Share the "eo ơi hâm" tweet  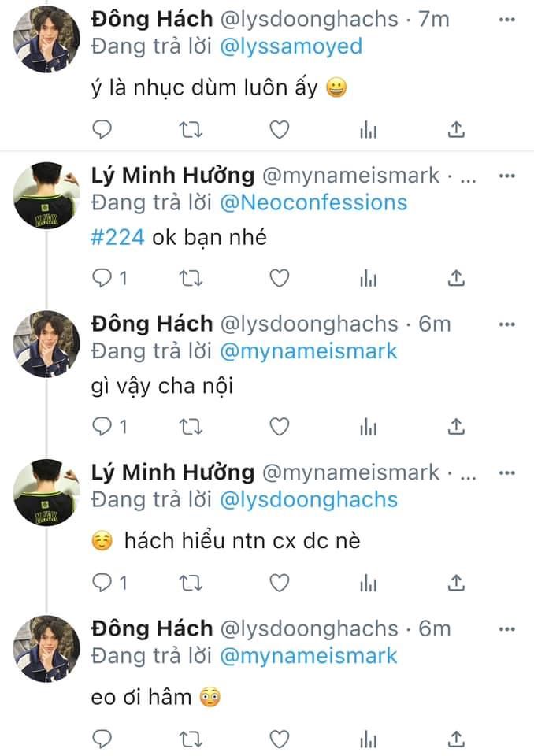click(x=457, y=738)
